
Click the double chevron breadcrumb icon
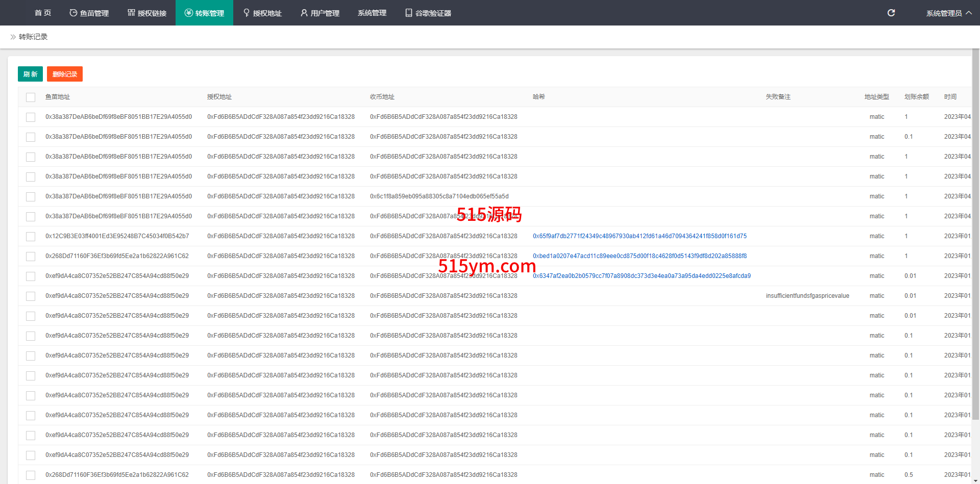[13, 37]
